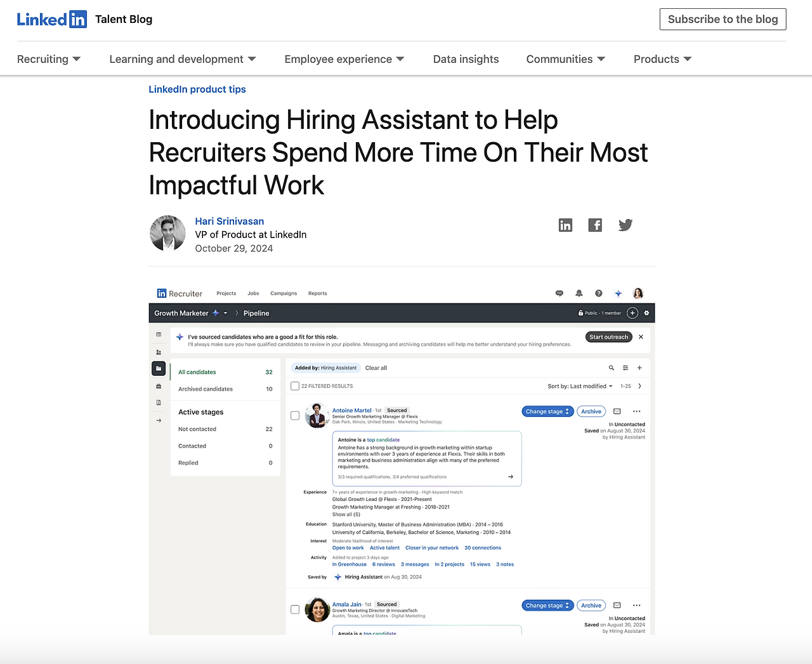The image size is (812, 664).
Task: Open the Reports tab in Recruiter
Action: pos(318,293)
